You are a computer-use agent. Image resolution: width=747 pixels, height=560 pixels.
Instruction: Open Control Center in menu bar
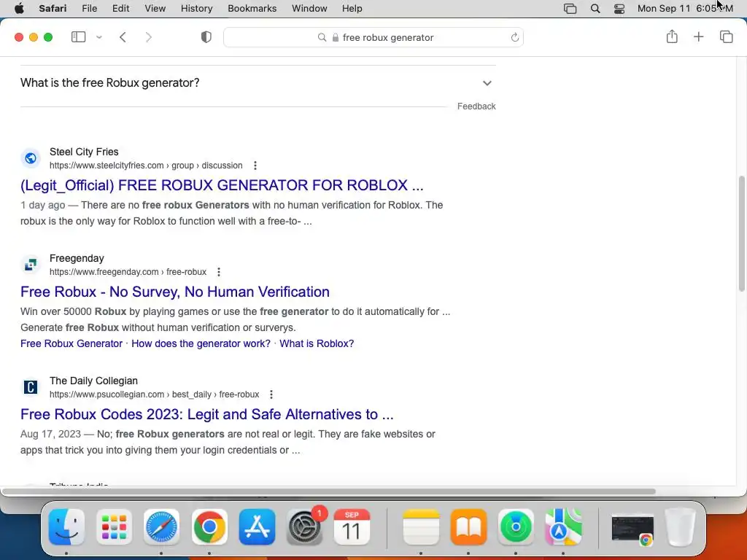click(619, 9)
